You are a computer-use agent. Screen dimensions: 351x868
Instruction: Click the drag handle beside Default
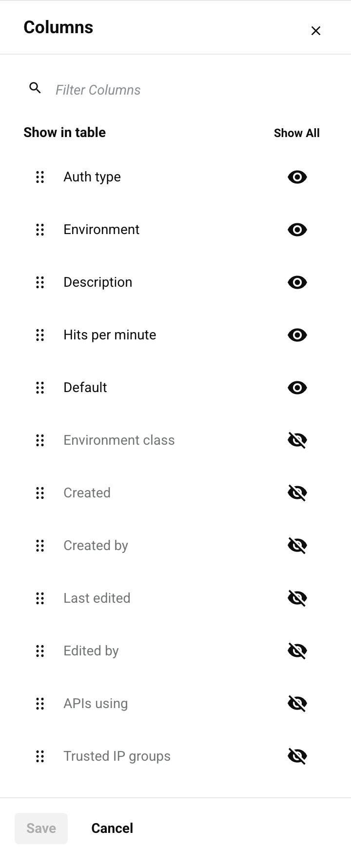point(40,388)
